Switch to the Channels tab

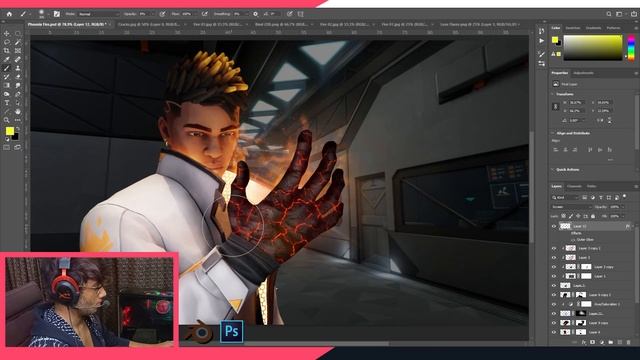pos(574,186)
